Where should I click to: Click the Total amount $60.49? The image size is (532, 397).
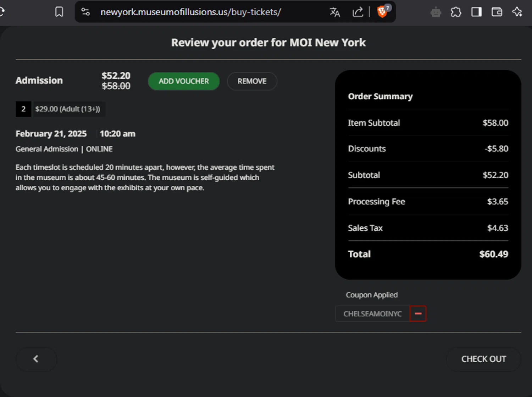click(494, 254)
